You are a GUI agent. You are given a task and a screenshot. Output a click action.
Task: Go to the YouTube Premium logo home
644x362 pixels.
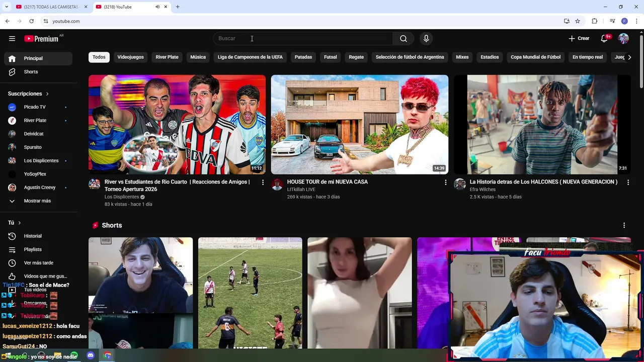pyautogui.click(x=42, y=39)
